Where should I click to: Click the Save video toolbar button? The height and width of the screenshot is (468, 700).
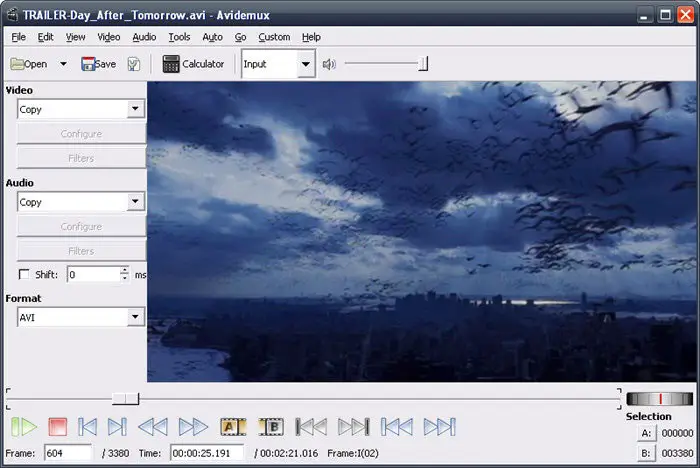click(99, 64)
